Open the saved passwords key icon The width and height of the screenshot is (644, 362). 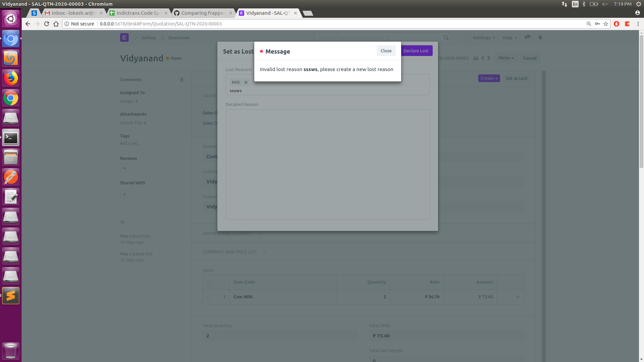point(597,24)
